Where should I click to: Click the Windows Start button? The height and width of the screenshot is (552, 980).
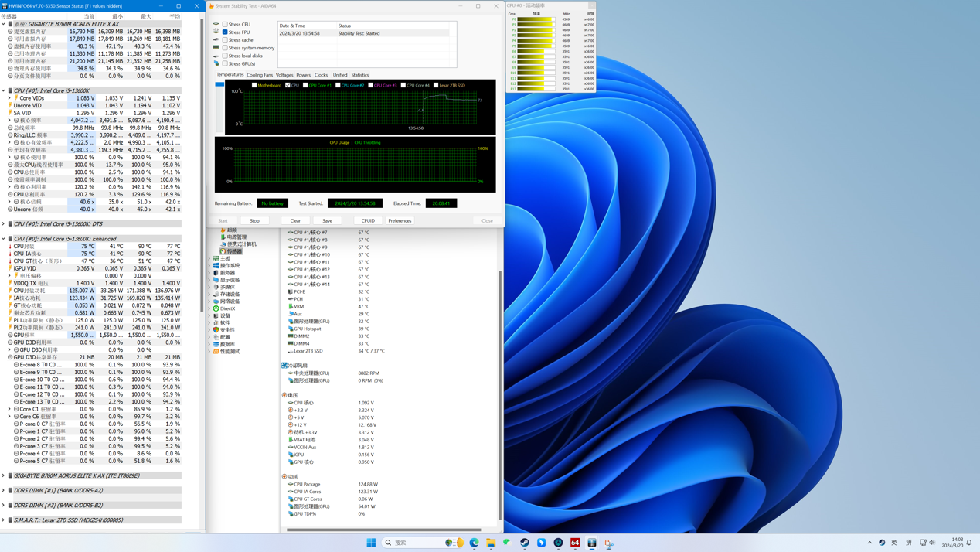click(x=371, y=543)
